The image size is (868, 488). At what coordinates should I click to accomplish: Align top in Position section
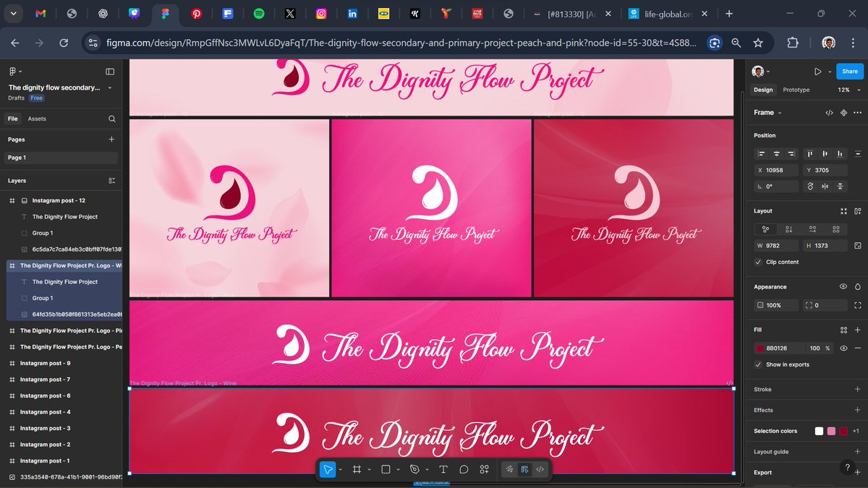pyautogui.click(x=810, y=153)
